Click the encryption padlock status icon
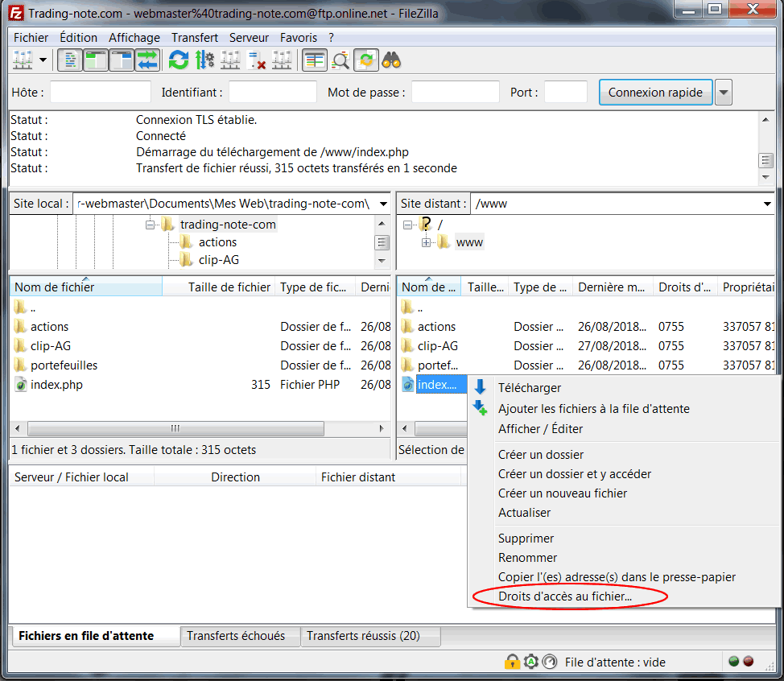This screenshot has height=681, width=784. [x=511, y=662]
